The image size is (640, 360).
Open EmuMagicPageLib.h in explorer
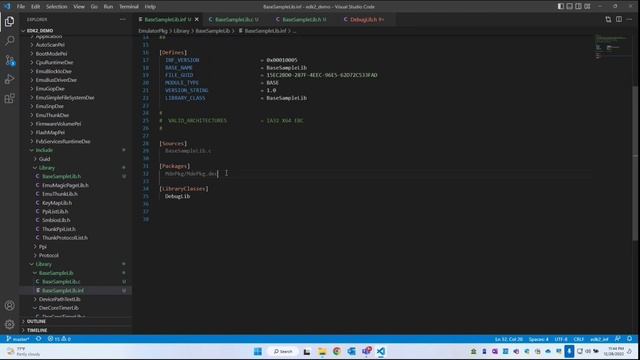coord(65,185)
